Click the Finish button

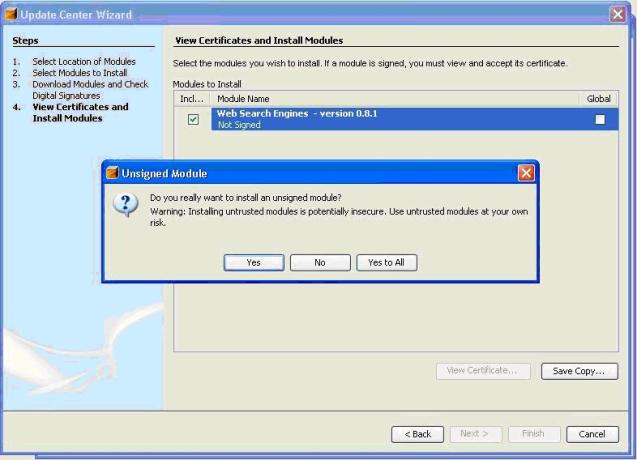coord(533,433)
